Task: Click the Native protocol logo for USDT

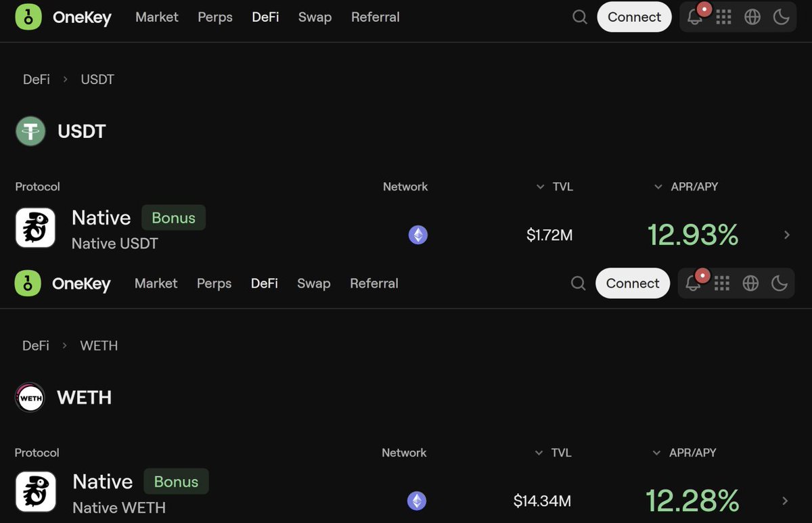Action: click(35, 228)
